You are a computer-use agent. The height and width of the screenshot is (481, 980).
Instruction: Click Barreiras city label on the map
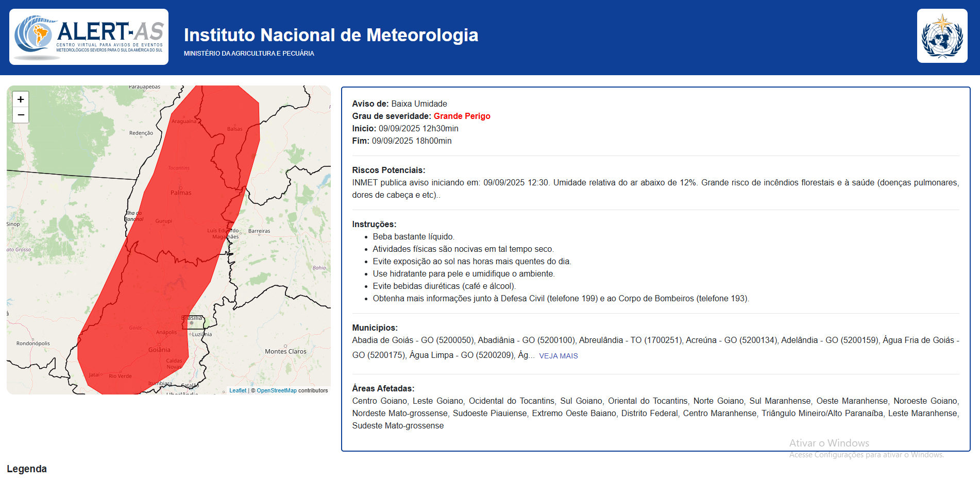coord(259,231)
